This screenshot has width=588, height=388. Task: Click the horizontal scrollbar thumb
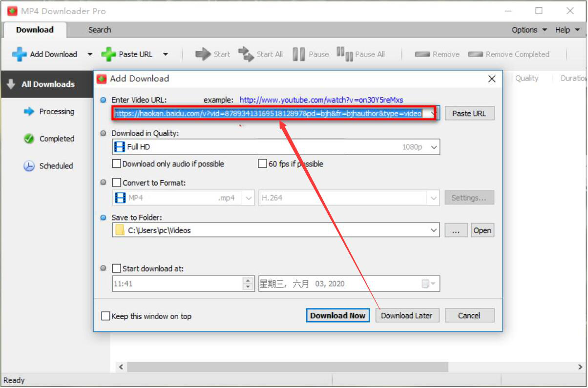[288, 367]
